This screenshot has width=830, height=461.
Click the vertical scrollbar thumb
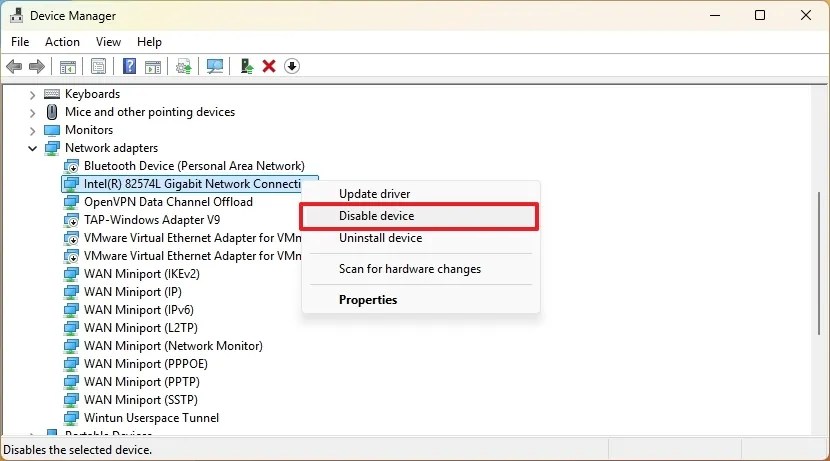point(818,263)
